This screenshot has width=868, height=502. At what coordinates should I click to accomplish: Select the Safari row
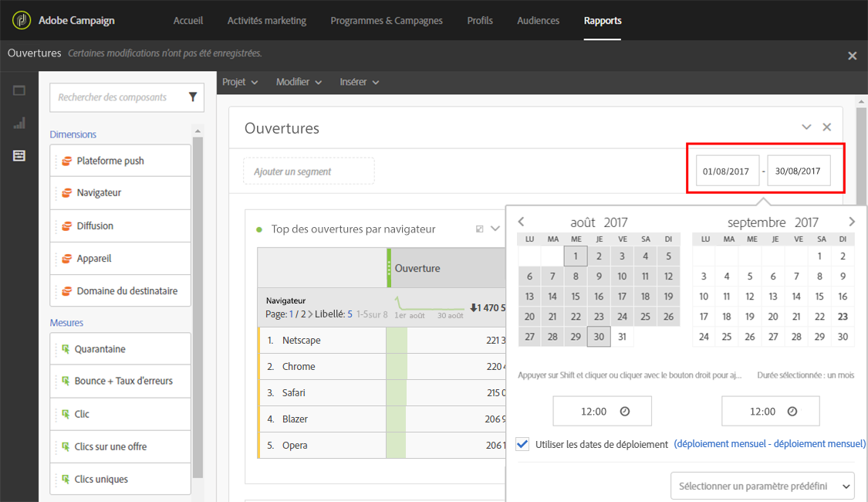[x=382, y=393]
